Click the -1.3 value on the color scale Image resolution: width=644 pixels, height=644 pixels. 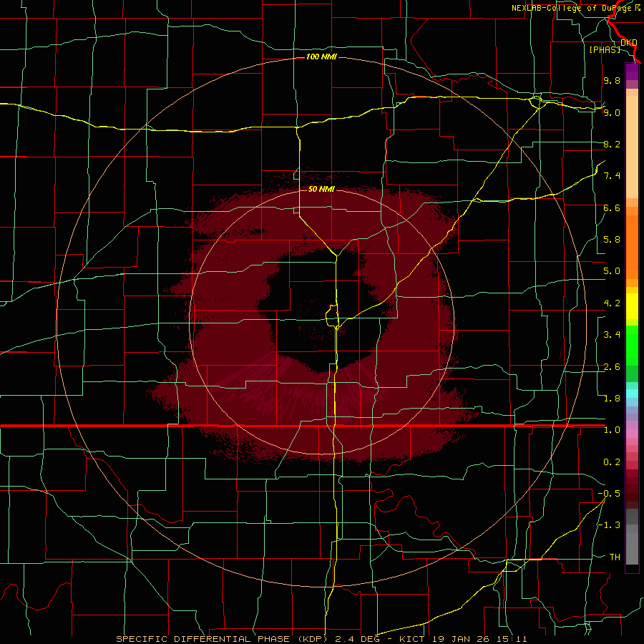tap(609, 525)
